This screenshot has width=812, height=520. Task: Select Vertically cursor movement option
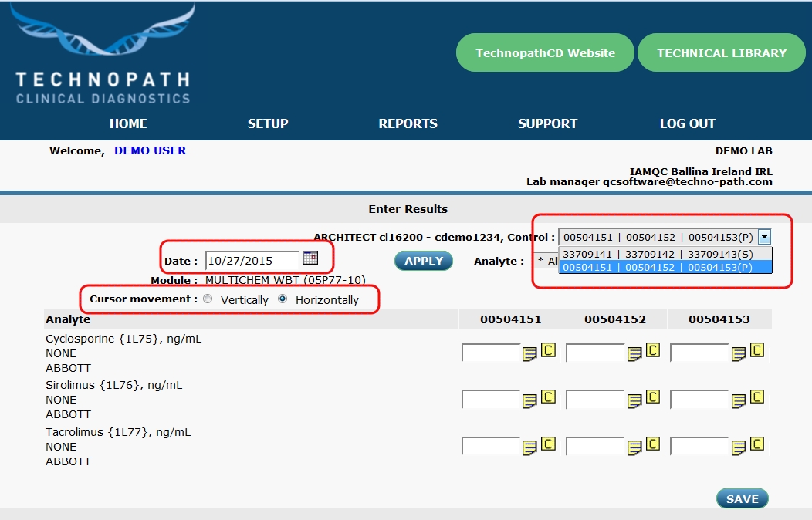coord(208,299)
